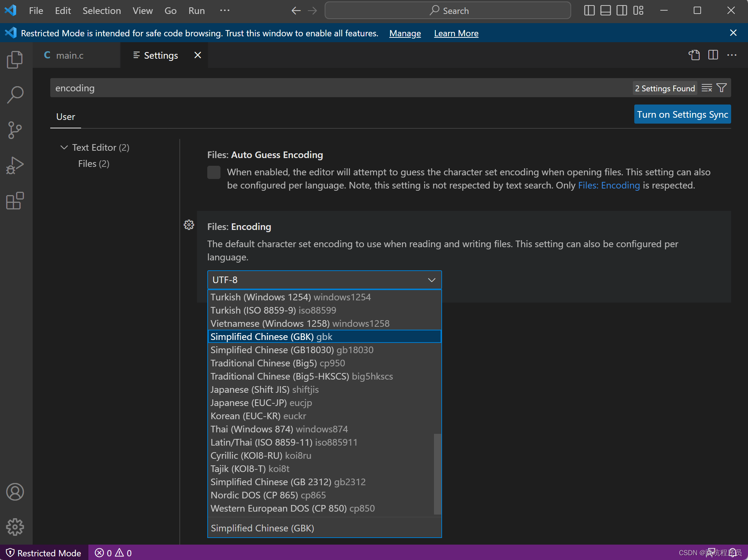Screen dimensions: 748x560
Task: Open the Edit menu
Action: click(63, 11)
